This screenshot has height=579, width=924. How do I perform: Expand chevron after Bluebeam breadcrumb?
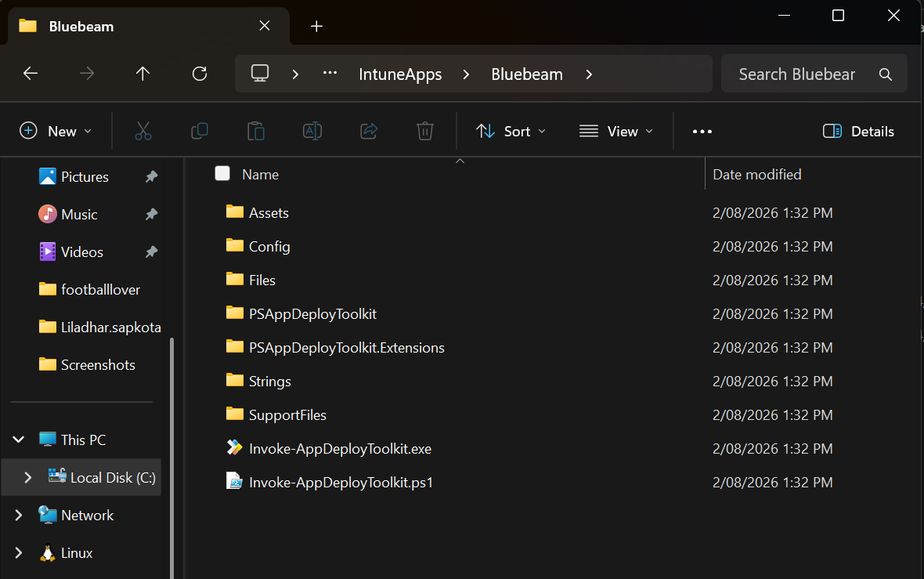589,74
